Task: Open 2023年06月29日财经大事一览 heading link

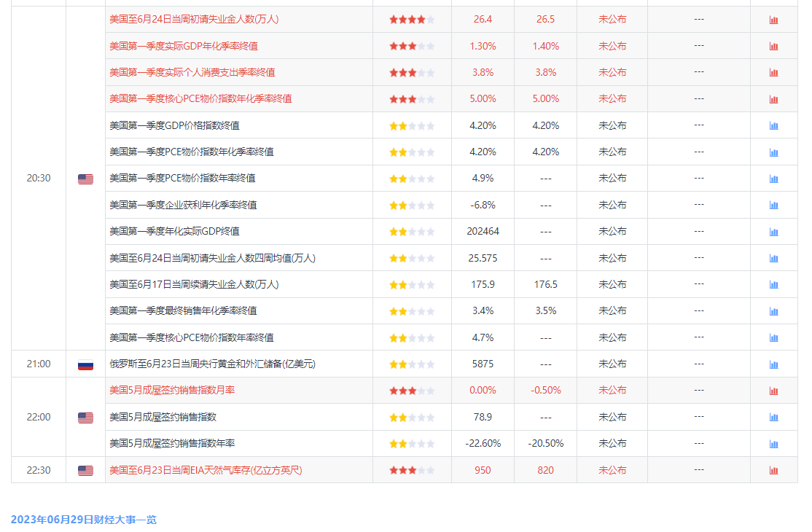Action: coord(83,520)
